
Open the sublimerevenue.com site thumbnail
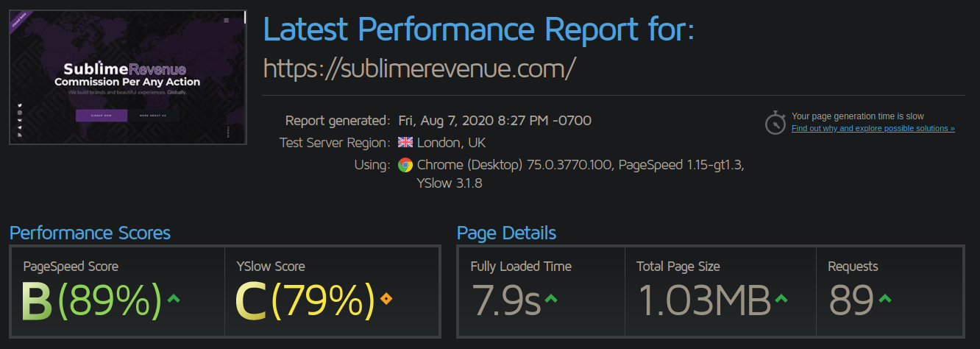(128, 77)
